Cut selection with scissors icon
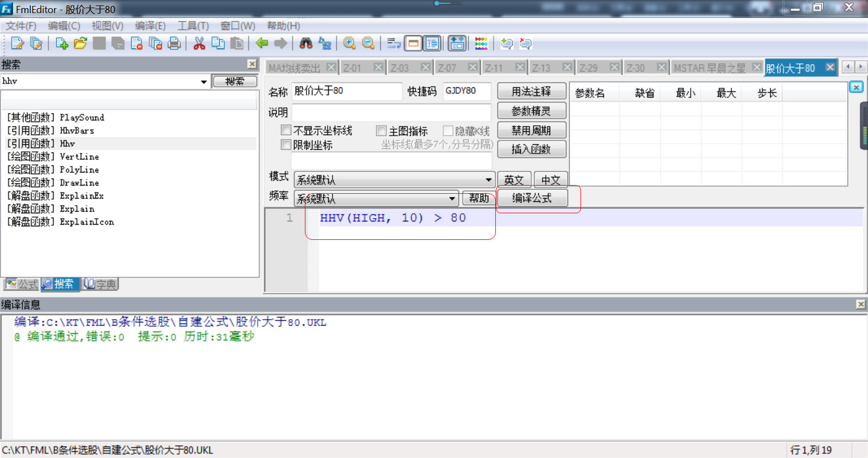The width and height of the screenshot is (868, 458). click(x=200, y=43)
